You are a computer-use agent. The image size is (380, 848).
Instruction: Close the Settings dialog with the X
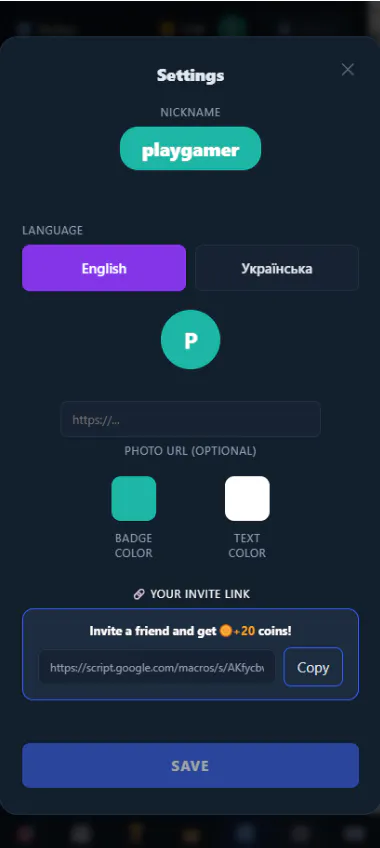pos(348,69)
